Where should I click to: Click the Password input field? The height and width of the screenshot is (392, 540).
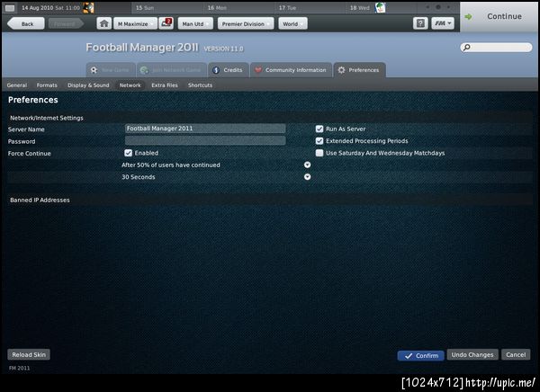(205, 140)
